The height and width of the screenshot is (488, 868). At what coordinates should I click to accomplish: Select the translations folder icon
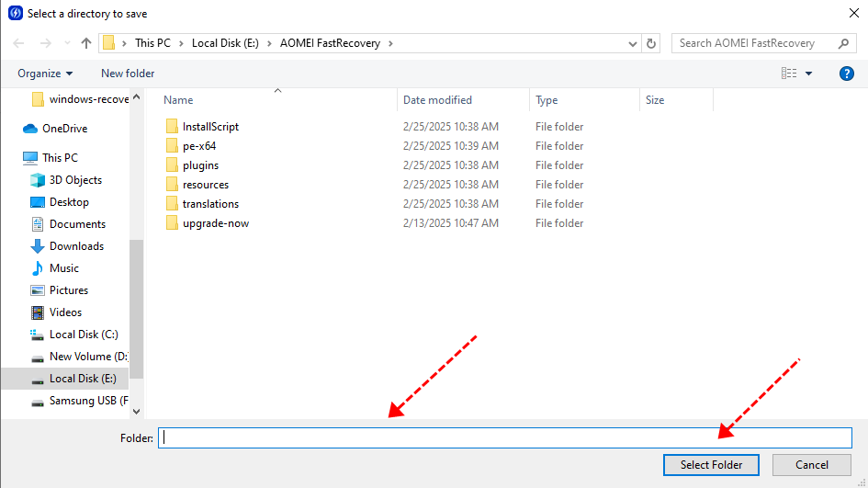coord(172,204)
